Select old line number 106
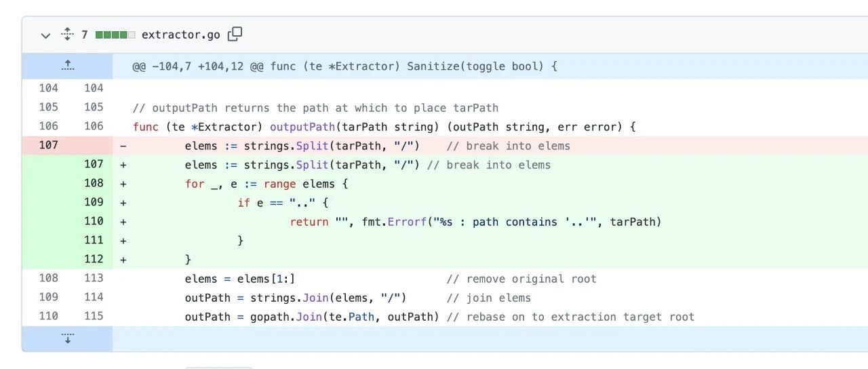This screenshot has width=868, height=369. 48,126
